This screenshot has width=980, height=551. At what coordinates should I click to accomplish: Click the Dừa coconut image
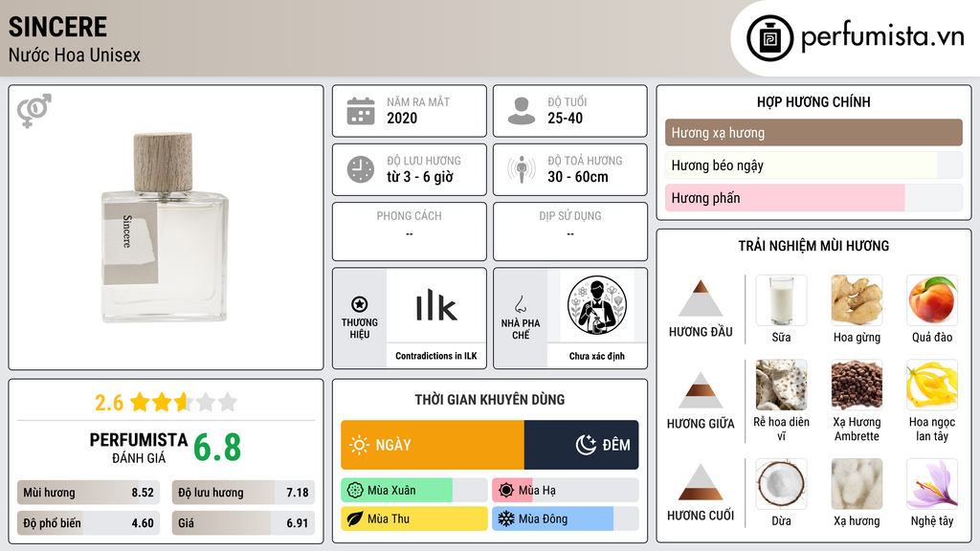click(x=781, y=484)
